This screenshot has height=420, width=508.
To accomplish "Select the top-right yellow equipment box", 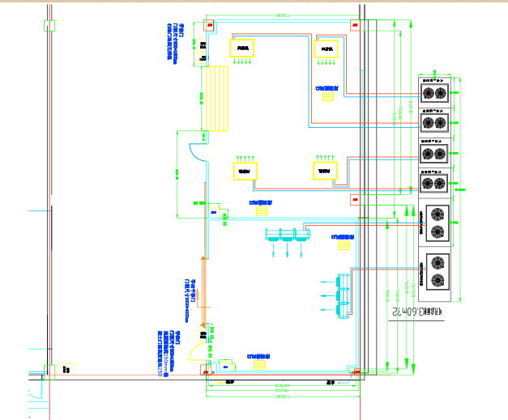I will pos(327,49).
